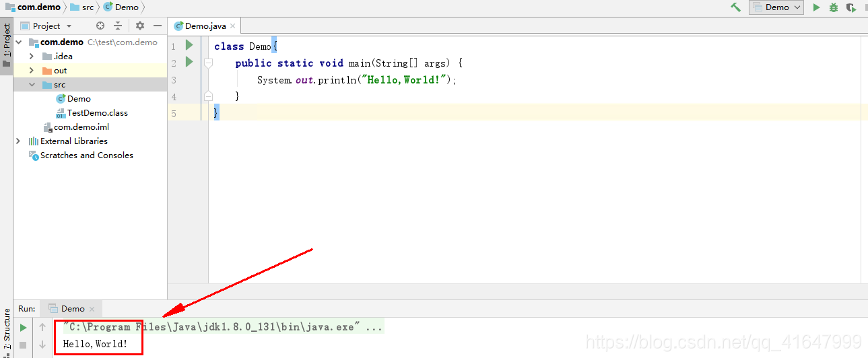
Task: Expand the out folder arrow
Action: coord(32,71)
